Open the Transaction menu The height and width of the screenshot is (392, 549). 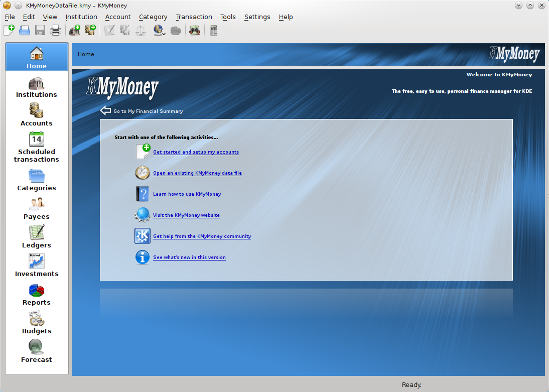(194, 17)
